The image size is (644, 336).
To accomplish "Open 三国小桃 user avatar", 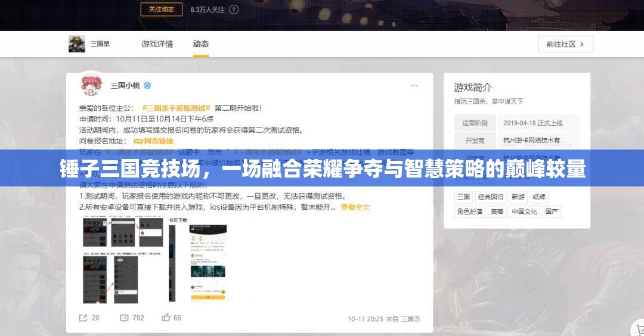I will 92,85.
